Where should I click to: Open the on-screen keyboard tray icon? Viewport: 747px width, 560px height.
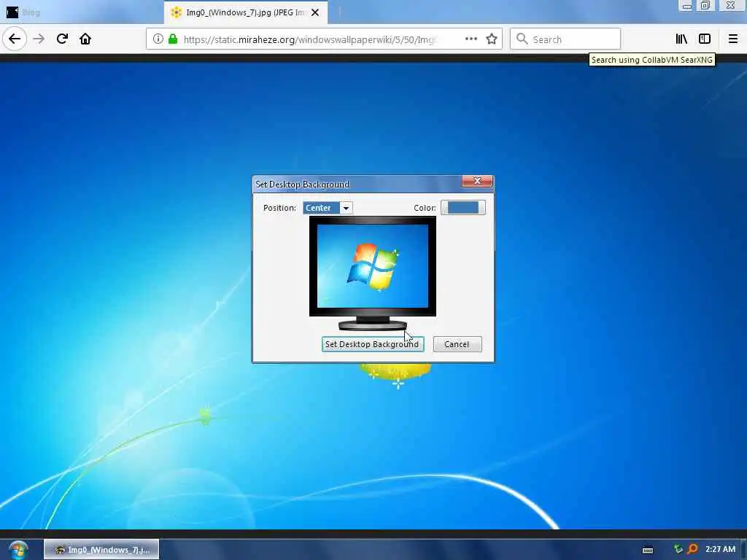[648, 550]
